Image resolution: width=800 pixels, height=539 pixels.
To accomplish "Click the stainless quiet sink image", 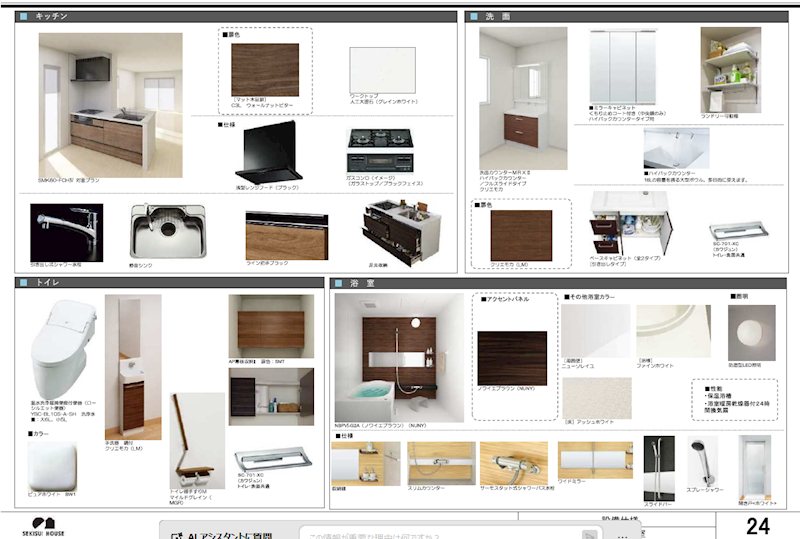I will pyautogui.click(x=168, y=231).
